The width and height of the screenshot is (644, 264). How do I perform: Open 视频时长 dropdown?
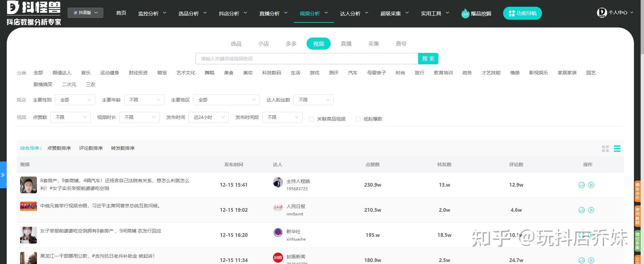pos(140,117)
